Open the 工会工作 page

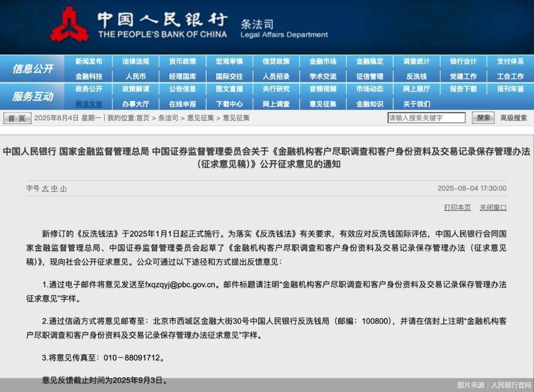click(510, 76)
